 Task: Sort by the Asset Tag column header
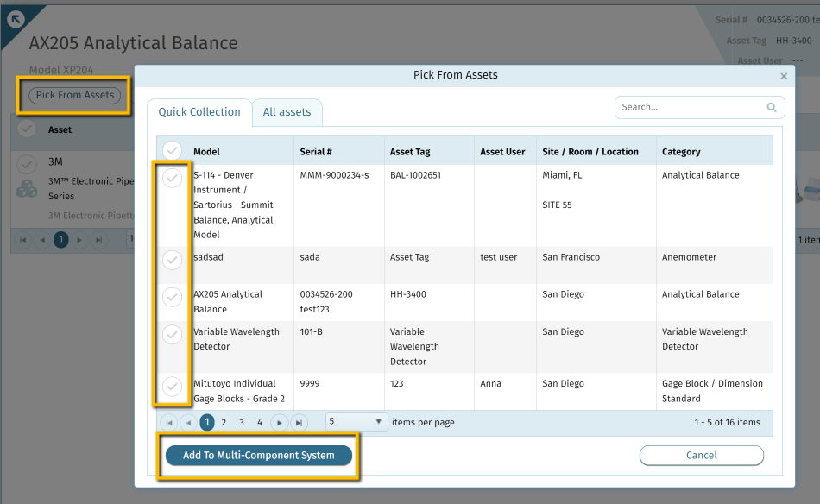click(410, 152)
